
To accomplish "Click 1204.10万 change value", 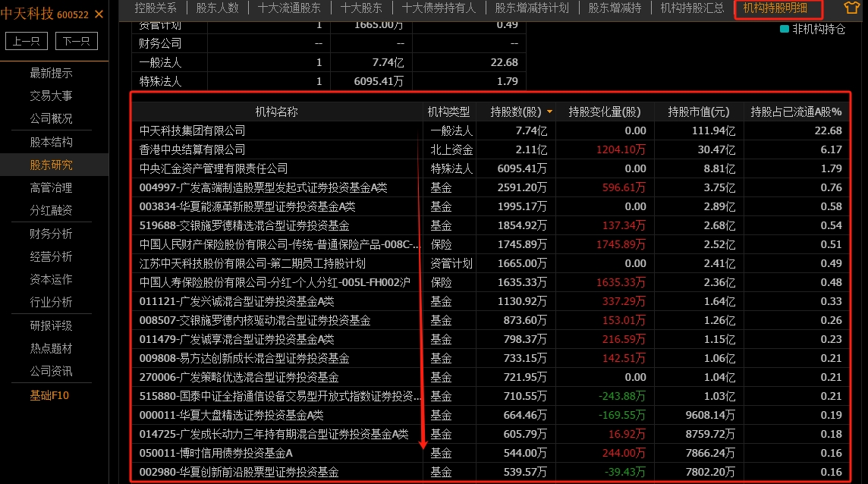I will coord(621,149).
